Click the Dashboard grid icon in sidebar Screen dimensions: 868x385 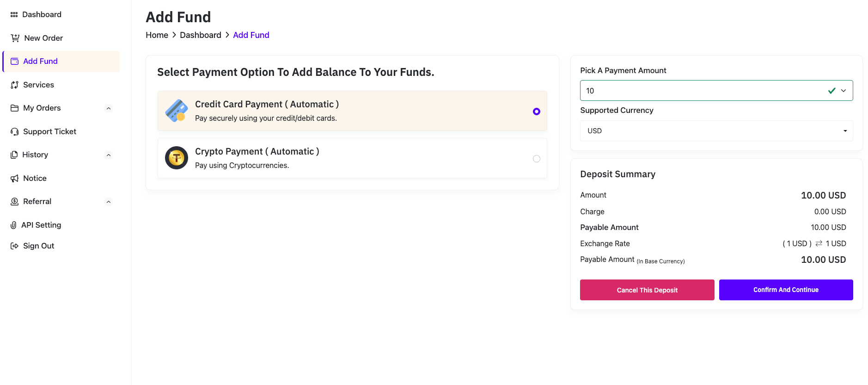[x=14, y=15]
